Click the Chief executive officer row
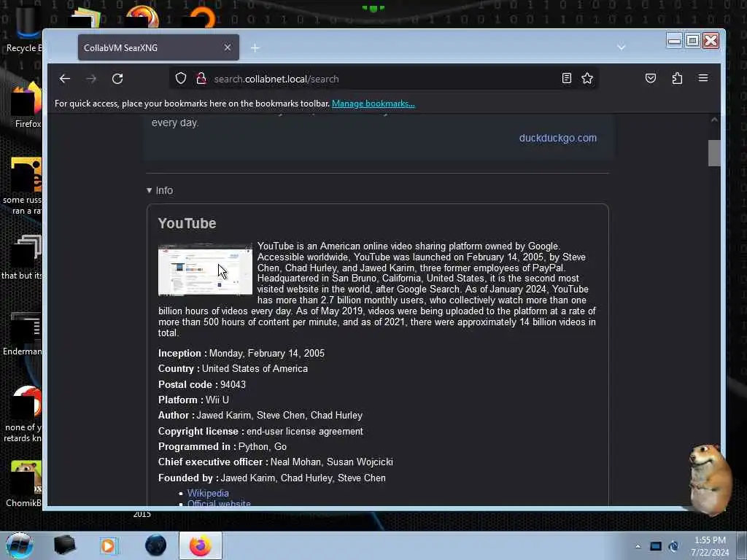Image resolution: width=747 pixels, height=560 pixels. (x=275, y=462)
